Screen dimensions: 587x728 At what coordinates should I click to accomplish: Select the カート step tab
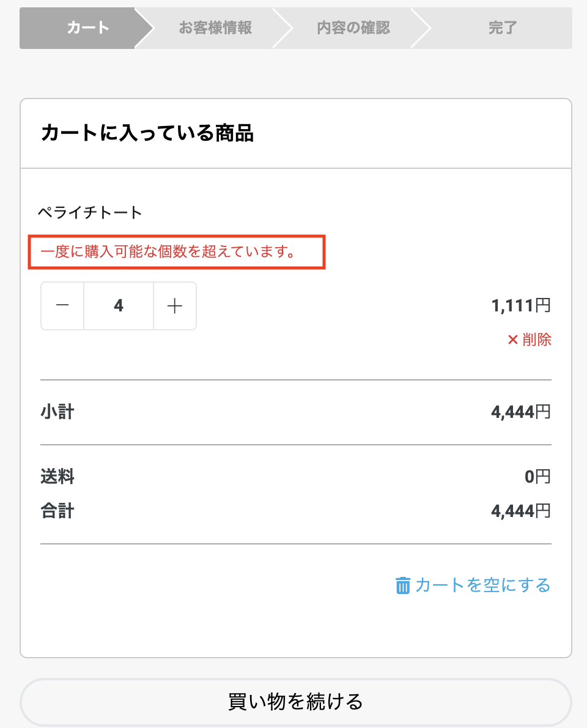pyautogui.click(x=87, y=28)
